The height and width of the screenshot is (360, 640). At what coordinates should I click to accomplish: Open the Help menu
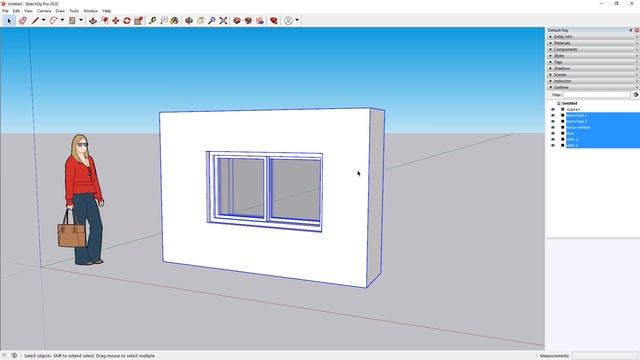click(107, 11)
